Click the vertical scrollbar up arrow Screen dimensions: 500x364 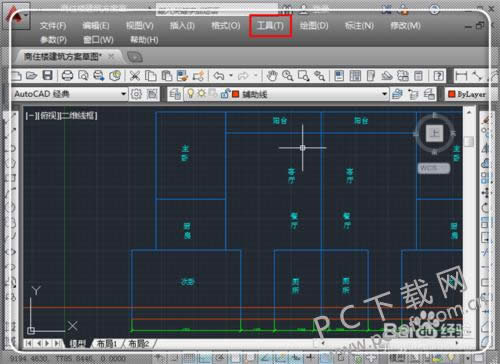pos(469,112)
